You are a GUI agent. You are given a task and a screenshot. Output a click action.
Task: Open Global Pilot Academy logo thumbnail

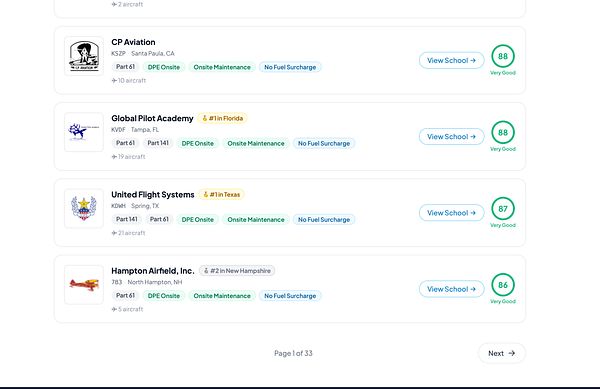tap(84, 132)
